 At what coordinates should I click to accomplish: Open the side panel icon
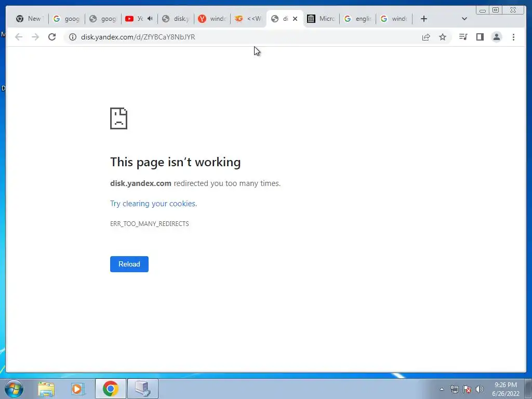pos(480,37)
